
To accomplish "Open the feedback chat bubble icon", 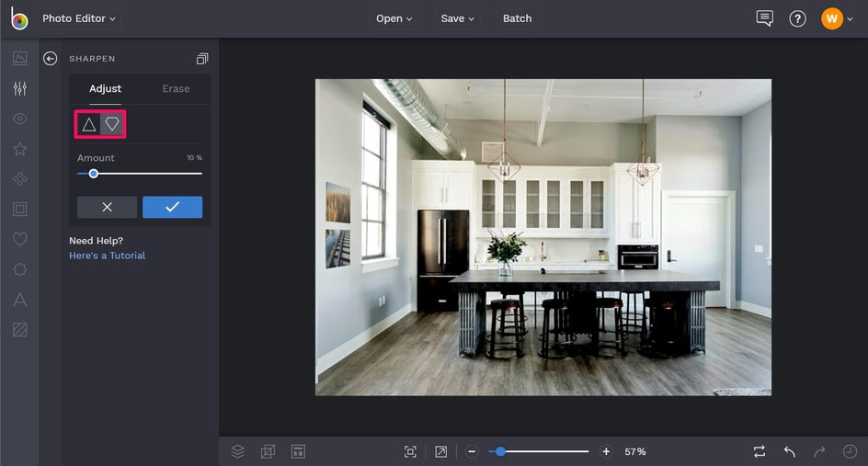I will click(x=764, y=18).
